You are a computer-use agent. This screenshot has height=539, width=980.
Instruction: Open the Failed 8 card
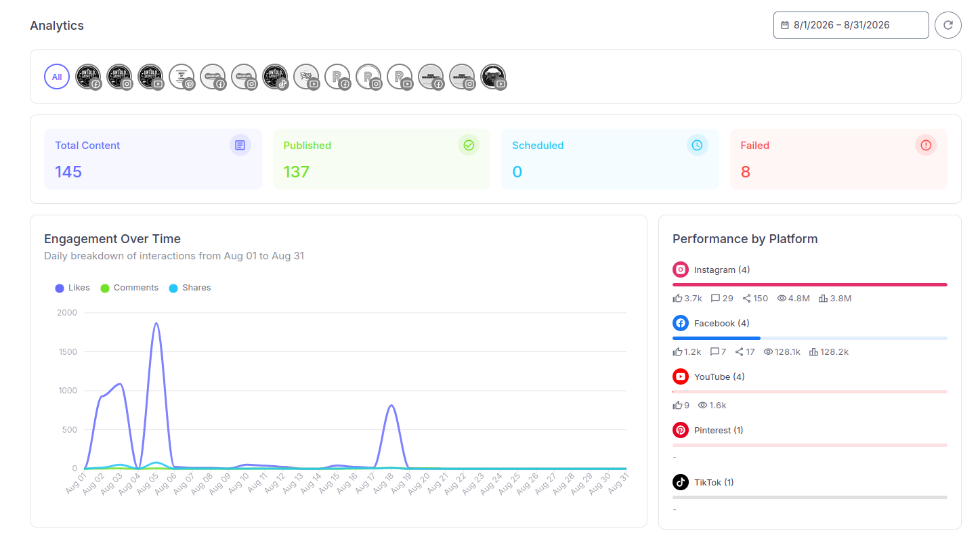coord(838,159)
